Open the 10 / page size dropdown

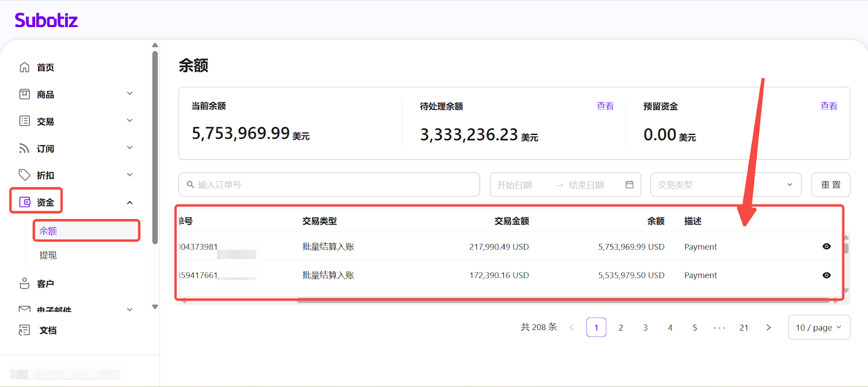819,327
